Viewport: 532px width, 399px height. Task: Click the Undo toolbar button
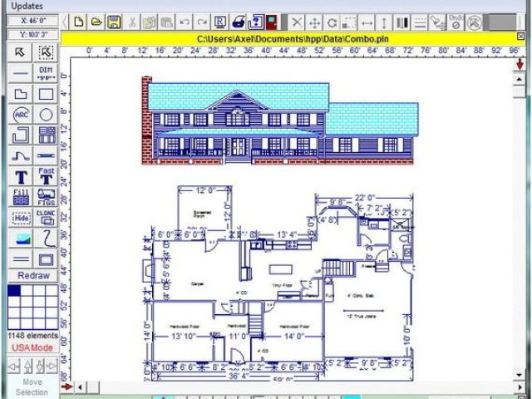pos(185,22)
